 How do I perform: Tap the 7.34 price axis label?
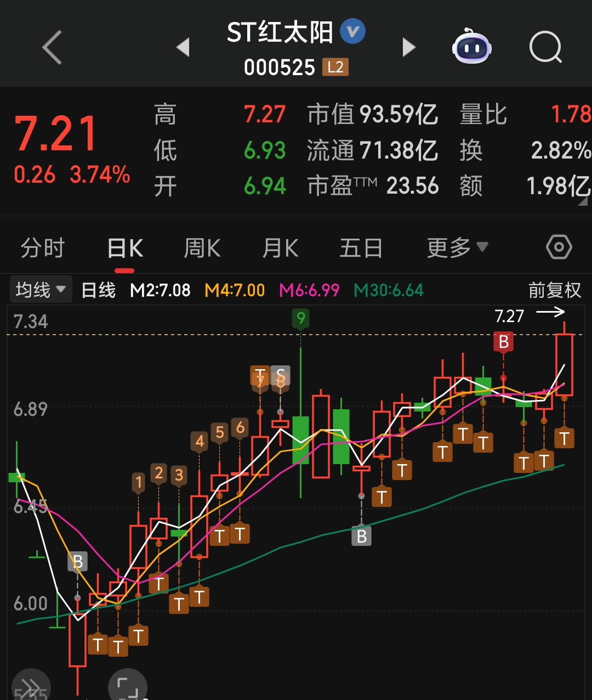pyautogui.click(x=31, y=321)
